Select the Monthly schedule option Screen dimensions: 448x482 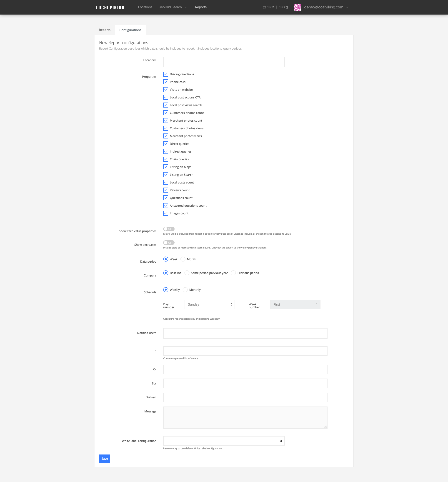click(185, 290)
